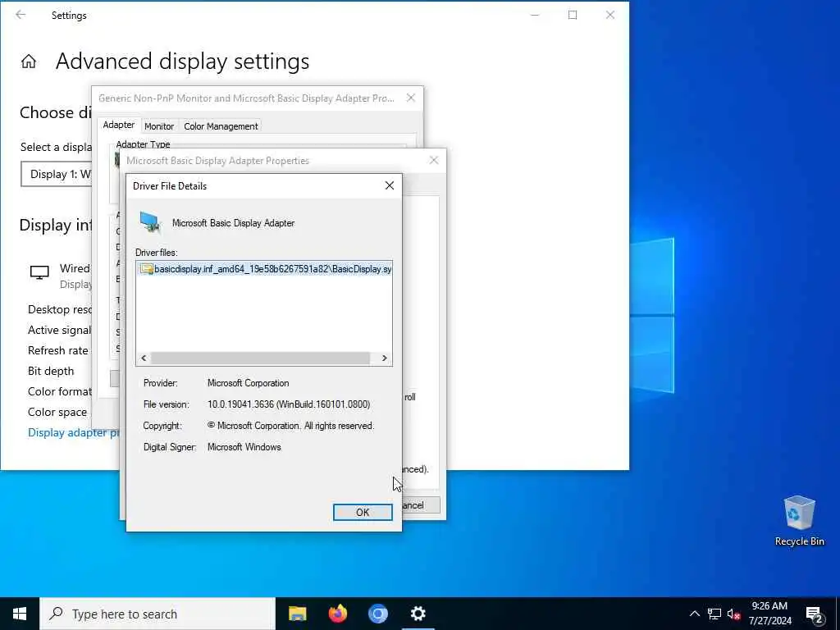Close the Driver File Details dialog
The width and height of the screenshot is (840, 630).
tap(390, 185)
